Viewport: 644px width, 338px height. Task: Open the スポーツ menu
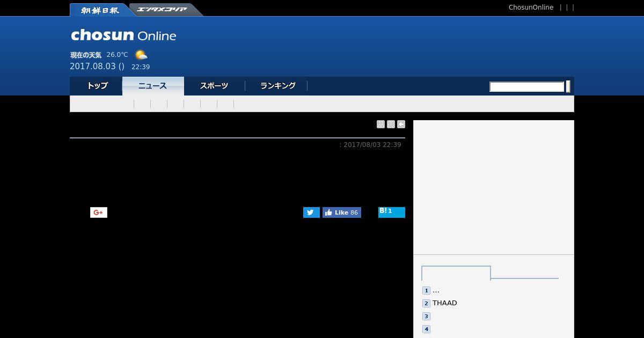(214, 86)
